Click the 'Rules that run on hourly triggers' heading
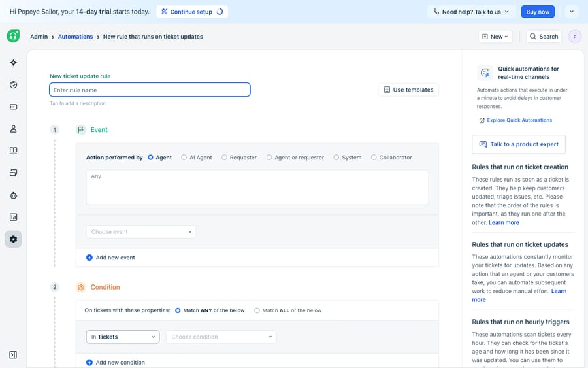This screenshot has width=588, height=368. pos(521,322)
